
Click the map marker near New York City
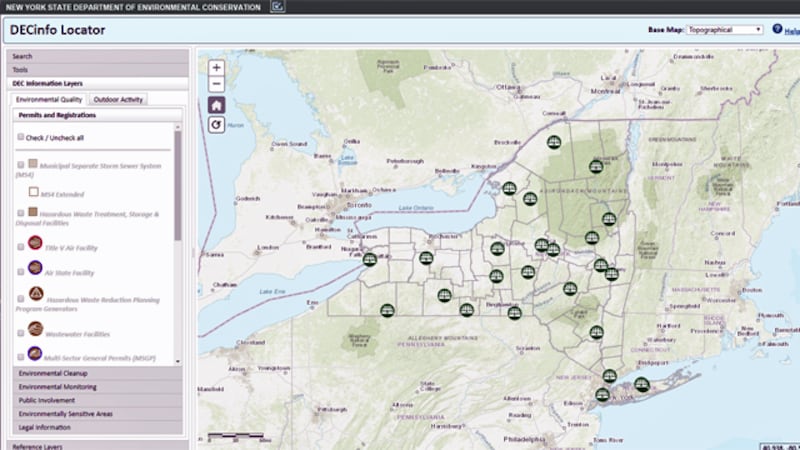point(603,395)
